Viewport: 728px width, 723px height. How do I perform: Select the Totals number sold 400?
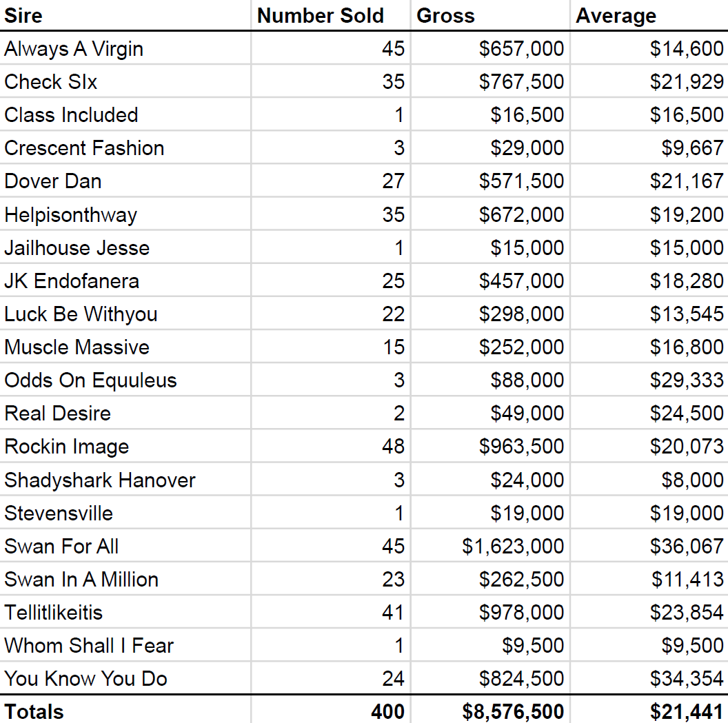pyautogui.click(x=331, y=710)
